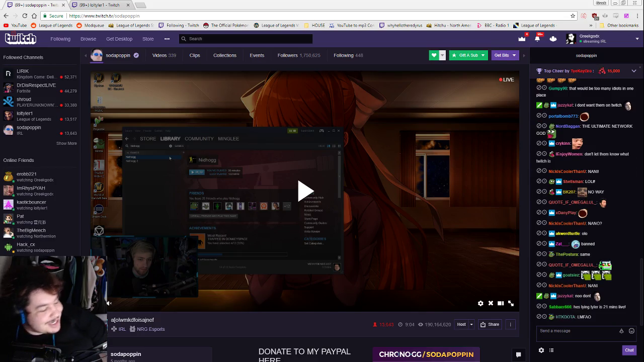Open the emote picker smiley in chat
Screen dimensions: 644x362
click(x=631, y=331)
